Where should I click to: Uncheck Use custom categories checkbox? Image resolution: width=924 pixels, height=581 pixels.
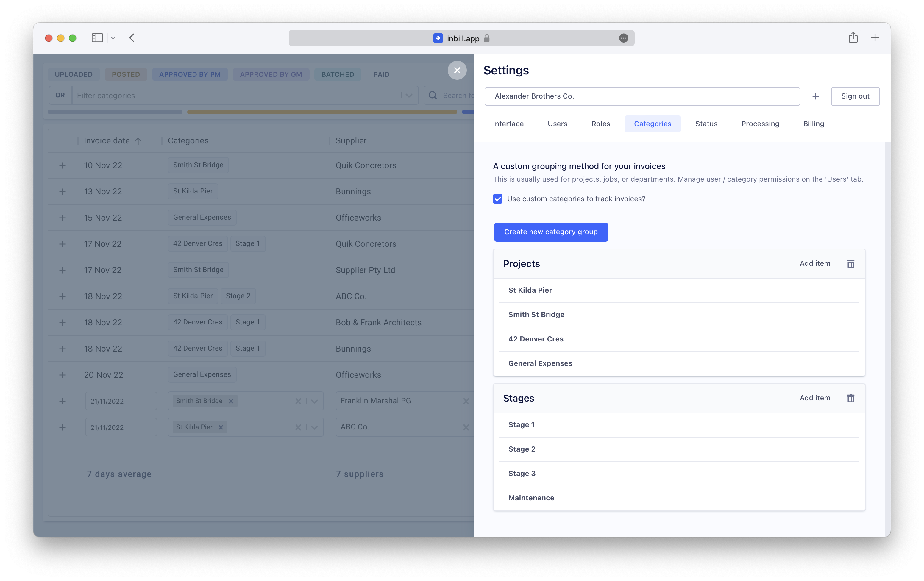point(497,199)
